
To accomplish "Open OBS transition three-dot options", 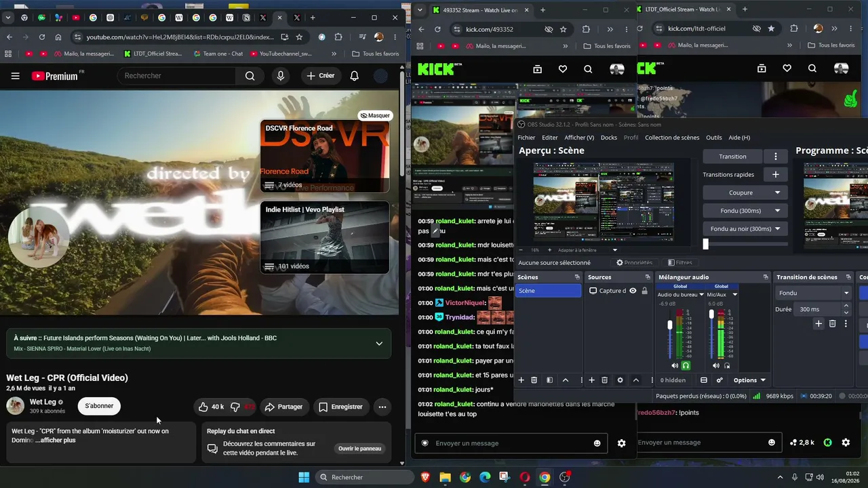I will (x=776, y=157).
